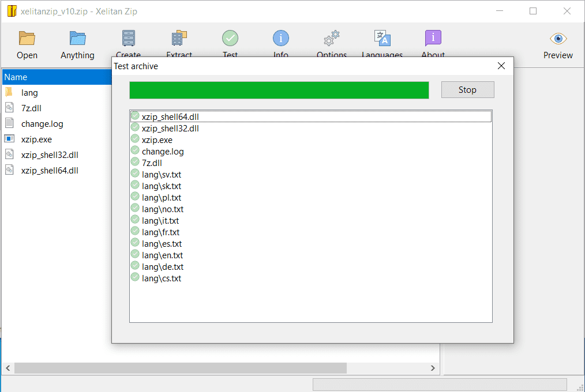Select xzip.exe in test results

click(157, 140)
